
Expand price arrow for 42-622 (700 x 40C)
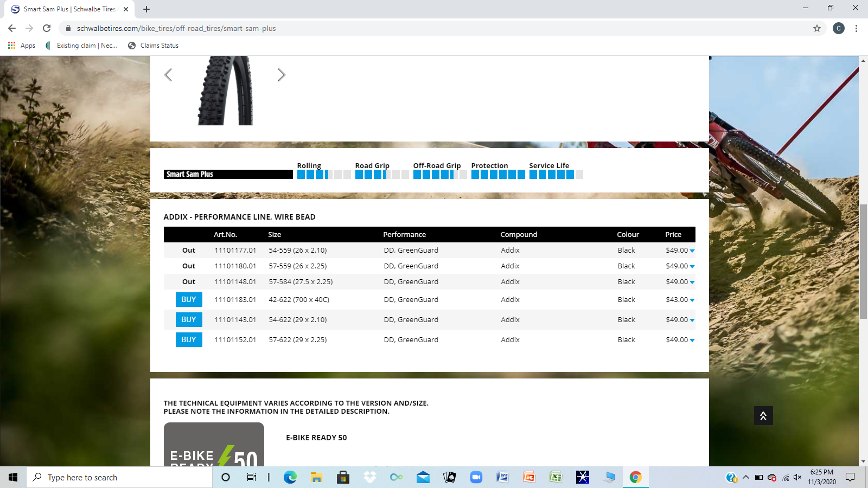point(692,300)
